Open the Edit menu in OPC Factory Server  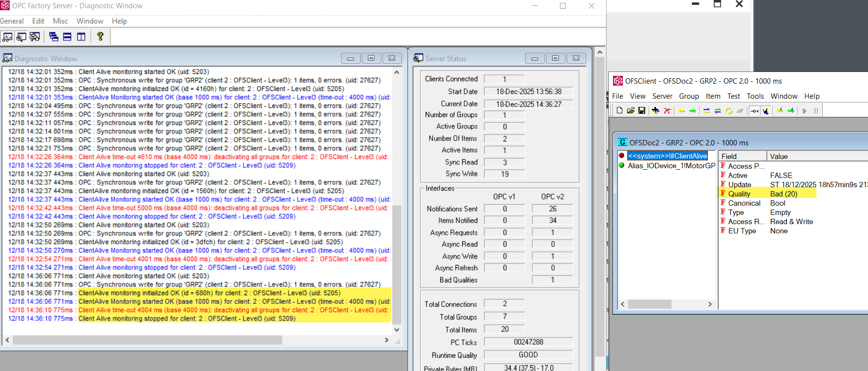click(38, 21)
